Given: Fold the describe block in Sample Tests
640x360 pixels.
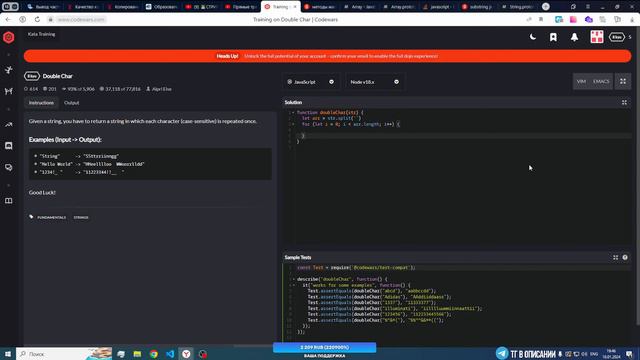Looking at the screenshot, I should coord(293,279).
